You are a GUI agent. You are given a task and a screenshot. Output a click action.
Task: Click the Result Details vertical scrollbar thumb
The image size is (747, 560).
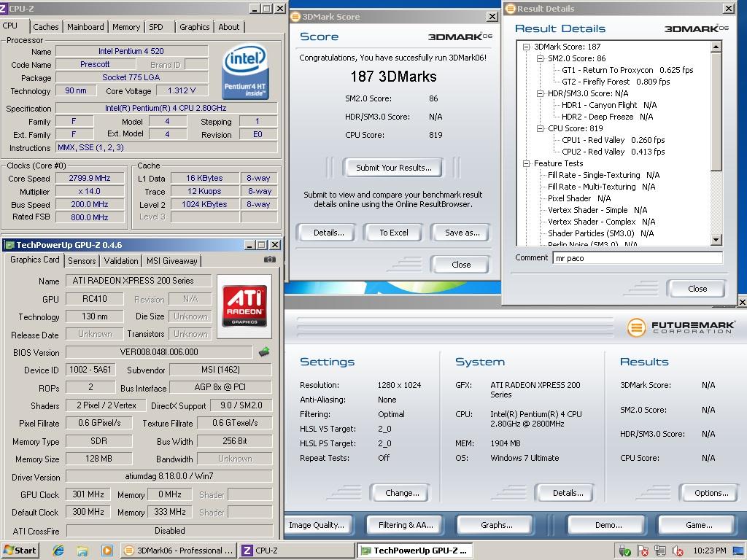pyautogui.click(x=716, y=111)
